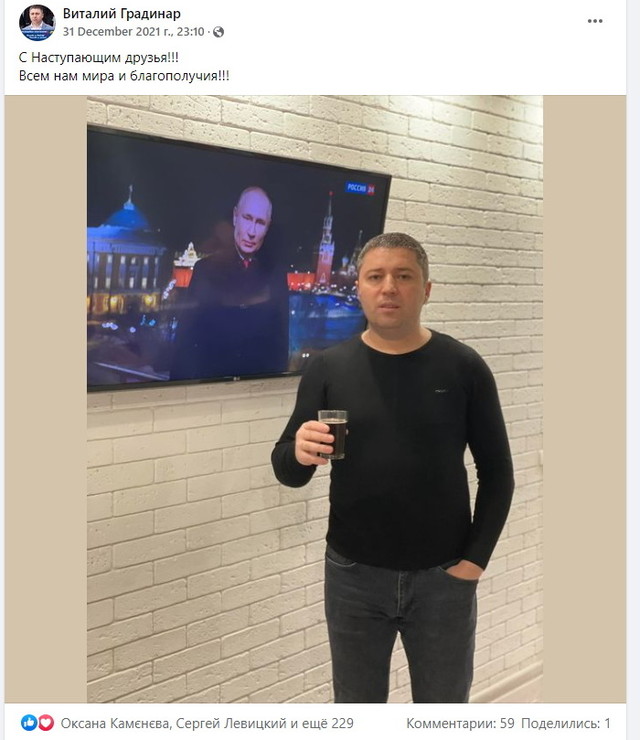
Task: Click the blue thumbs-up reaction icon
Action: tap(29, 723)
